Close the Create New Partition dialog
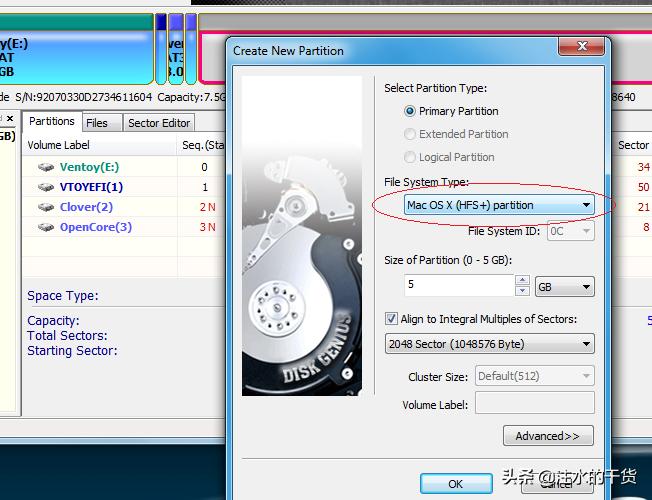This screenshot has width=652, height=500. coord(581,46)
